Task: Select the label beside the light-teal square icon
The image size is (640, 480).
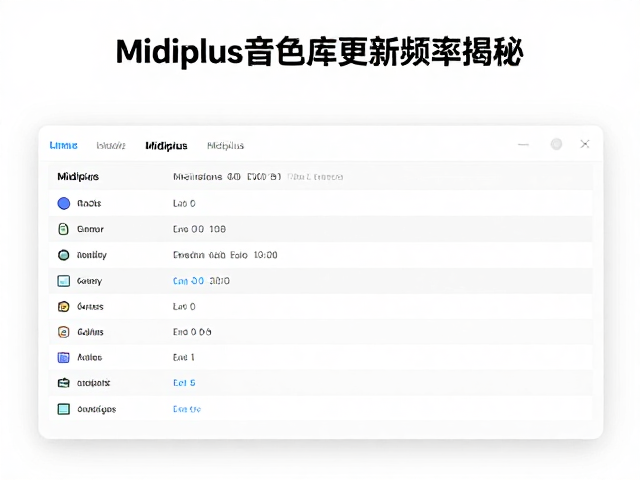Action: [x=97, y=409]
